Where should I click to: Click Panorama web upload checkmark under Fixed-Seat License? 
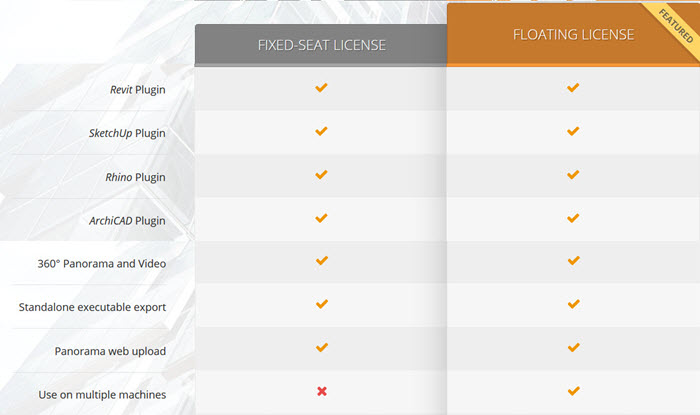(322, 347)
